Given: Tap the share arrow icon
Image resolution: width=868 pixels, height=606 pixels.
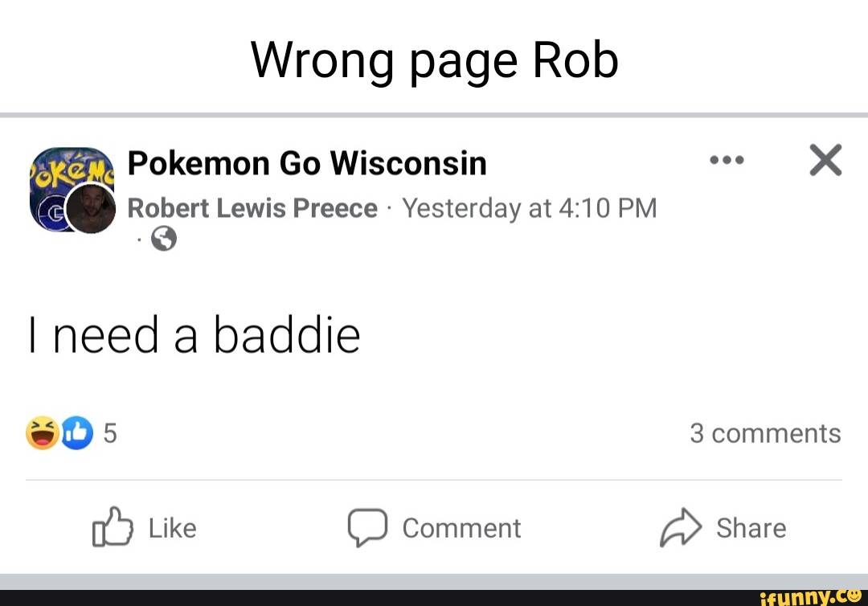Looking at the screenshot, I should (680, 527).
